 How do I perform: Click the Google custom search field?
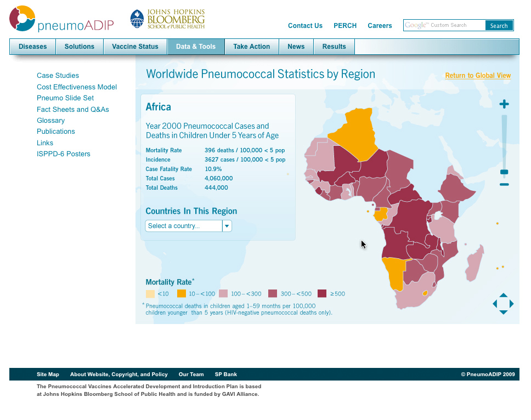click(444, 25)
